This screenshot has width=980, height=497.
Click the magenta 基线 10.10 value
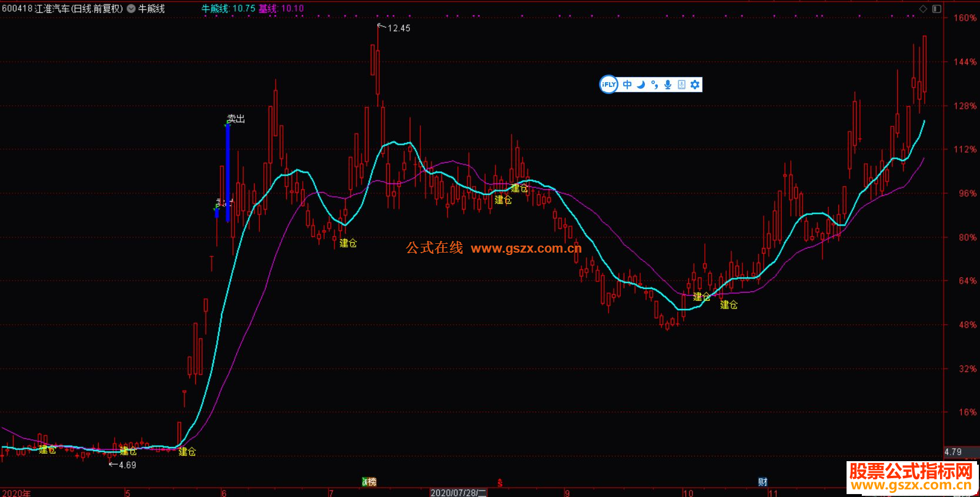(281, 9)
